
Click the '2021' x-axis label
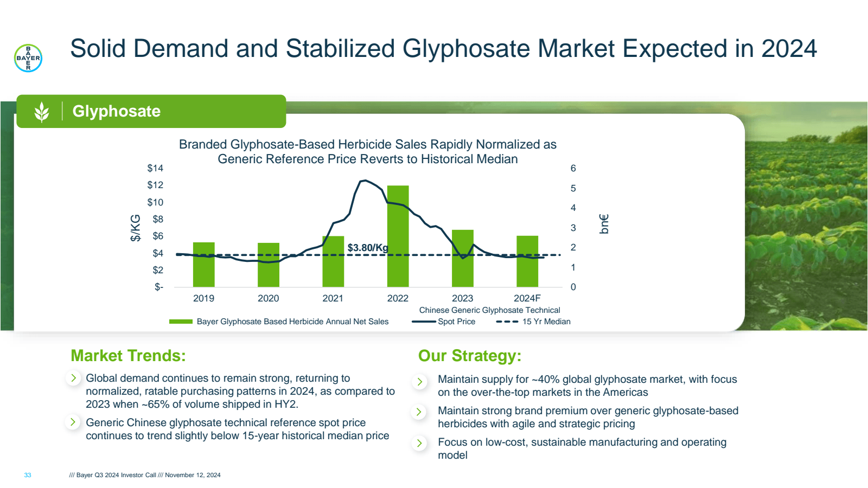333,298
